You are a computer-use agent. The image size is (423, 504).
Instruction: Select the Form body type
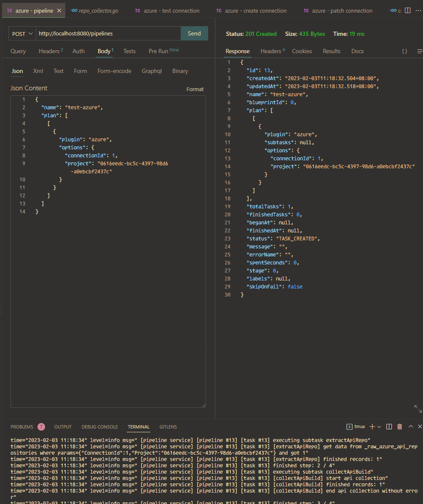[80, 71]
